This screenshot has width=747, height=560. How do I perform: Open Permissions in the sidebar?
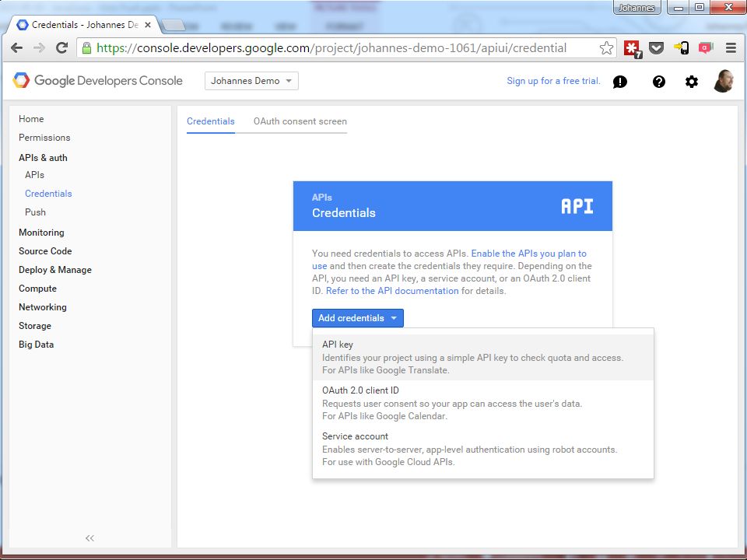(44, 138)
